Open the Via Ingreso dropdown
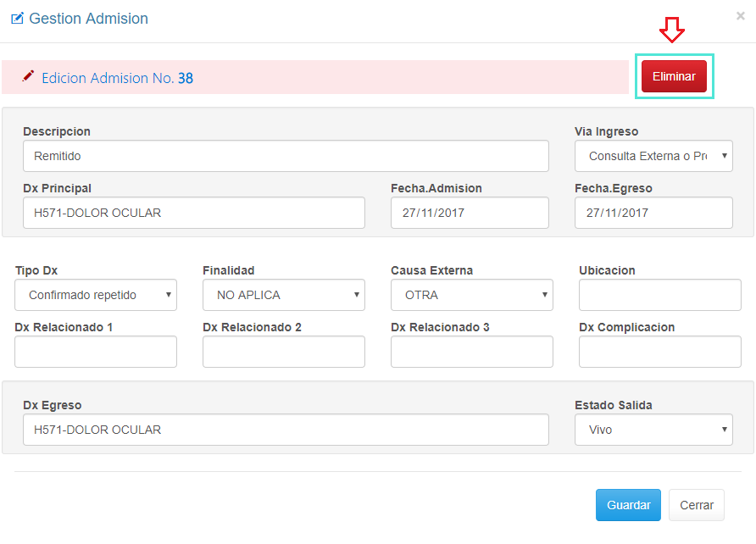The image size is (756, 544). (x=653, y=156)
